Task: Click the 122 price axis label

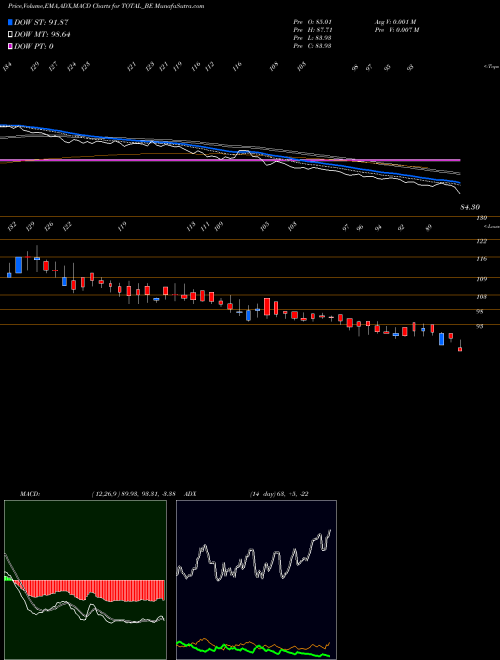Action: [481, 241]
